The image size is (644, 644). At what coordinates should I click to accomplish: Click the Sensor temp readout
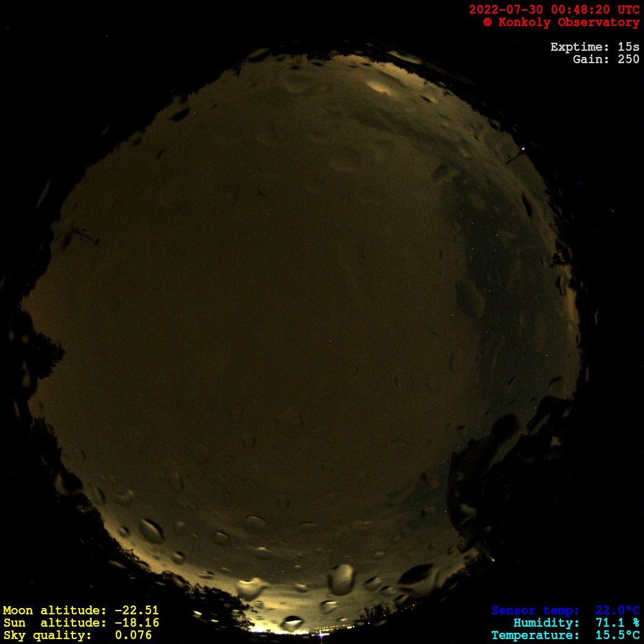565,611
